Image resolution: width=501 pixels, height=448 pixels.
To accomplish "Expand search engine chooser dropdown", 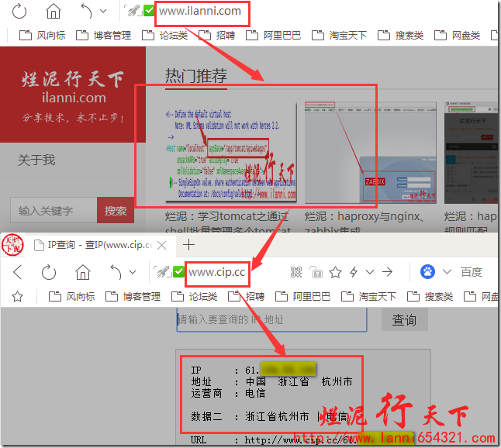I will 447,272.
